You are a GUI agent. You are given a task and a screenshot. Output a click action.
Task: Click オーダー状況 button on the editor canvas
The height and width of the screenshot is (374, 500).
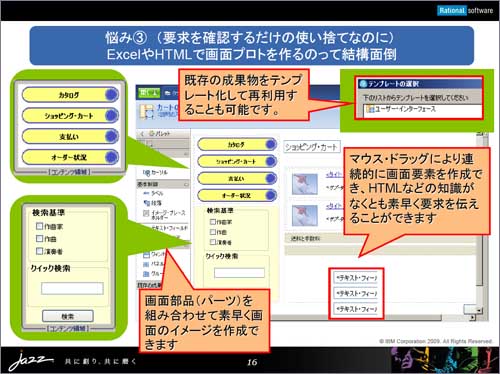click(x=237, y=195)
